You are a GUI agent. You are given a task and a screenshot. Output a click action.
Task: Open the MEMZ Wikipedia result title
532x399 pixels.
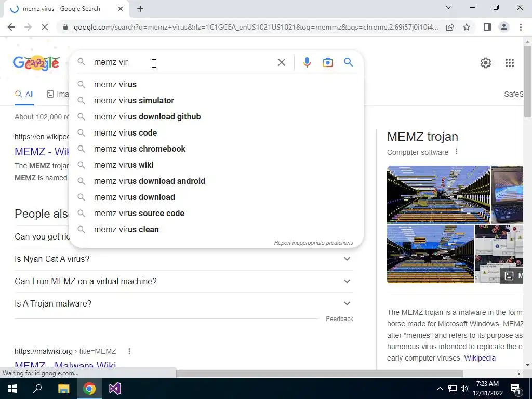[x=42, y=151]
